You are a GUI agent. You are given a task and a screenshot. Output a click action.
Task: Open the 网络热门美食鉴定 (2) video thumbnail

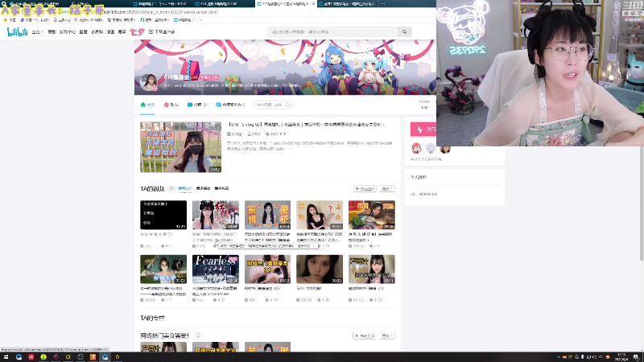[267, 269]
